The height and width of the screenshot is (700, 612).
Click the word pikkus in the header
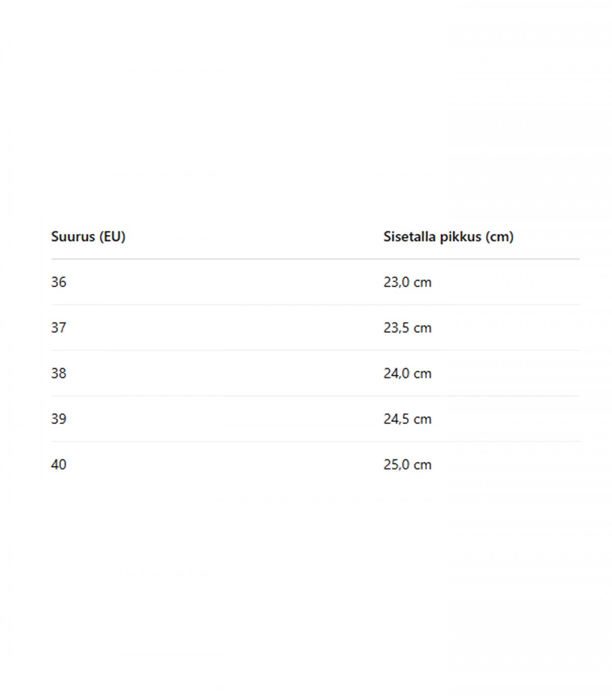coord(458,237)
